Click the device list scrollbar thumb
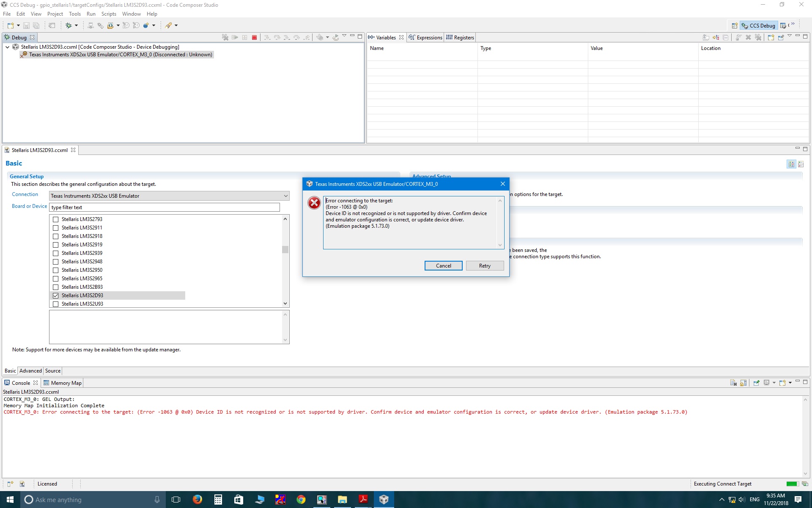 [x=285, y=249]
